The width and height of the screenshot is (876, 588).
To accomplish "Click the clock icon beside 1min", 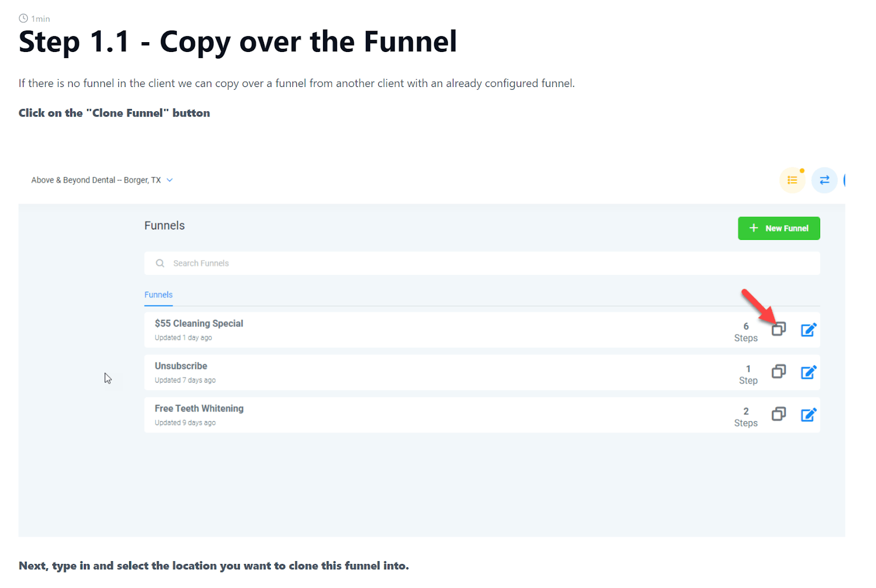I will click(24, 19).
